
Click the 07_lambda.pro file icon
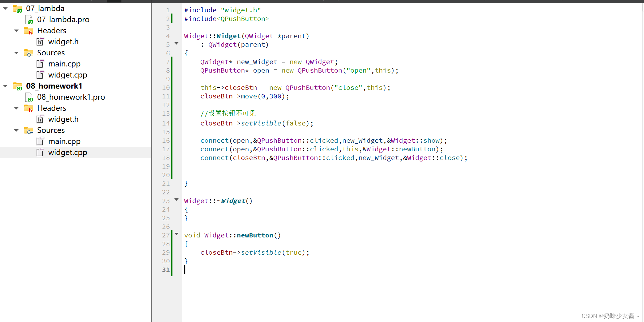point(29,20)
